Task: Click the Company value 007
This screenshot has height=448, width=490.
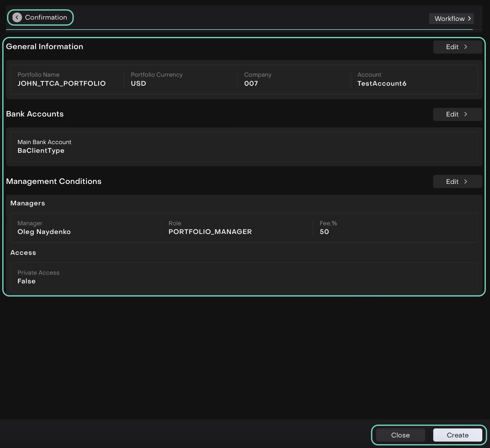Action: click(x=251, y=83)
